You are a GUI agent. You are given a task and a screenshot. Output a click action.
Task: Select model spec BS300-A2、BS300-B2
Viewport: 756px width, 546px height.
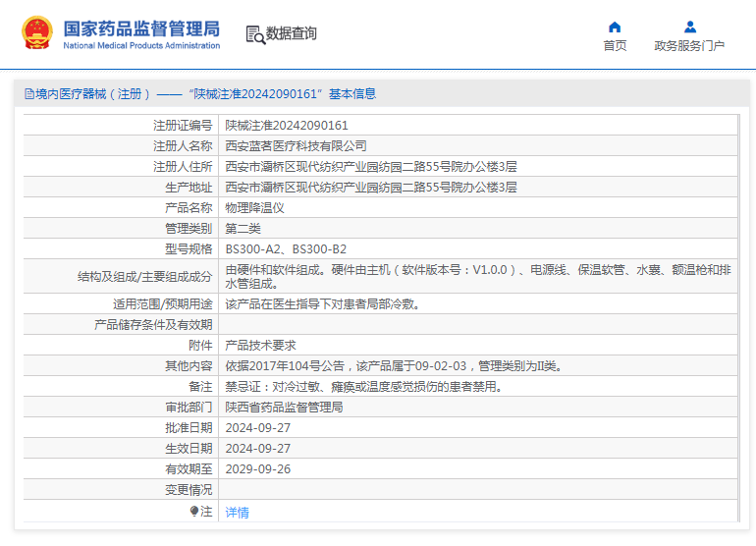286,249
